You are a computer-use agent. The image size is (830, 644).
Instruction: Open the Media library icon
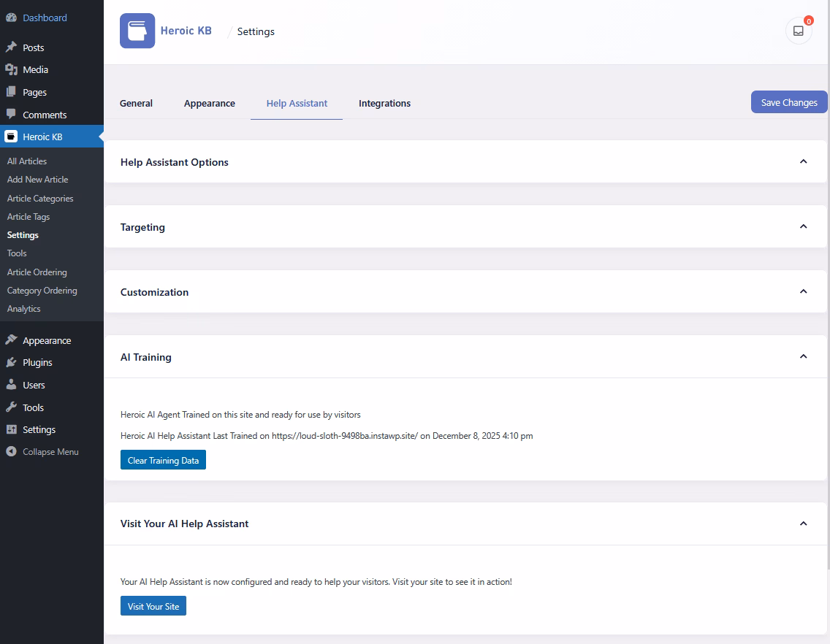[12, 69]
